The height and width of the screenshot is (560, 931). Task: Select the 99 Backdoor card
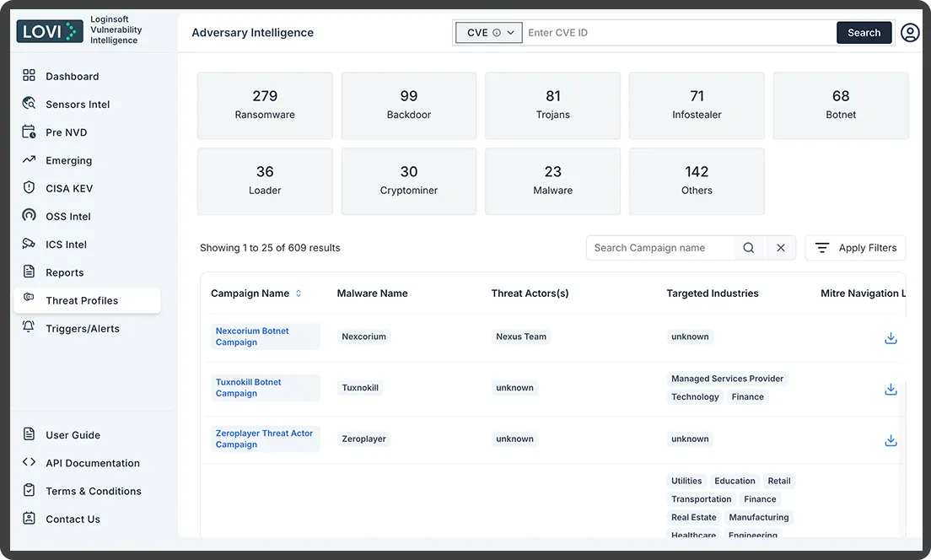408,105
